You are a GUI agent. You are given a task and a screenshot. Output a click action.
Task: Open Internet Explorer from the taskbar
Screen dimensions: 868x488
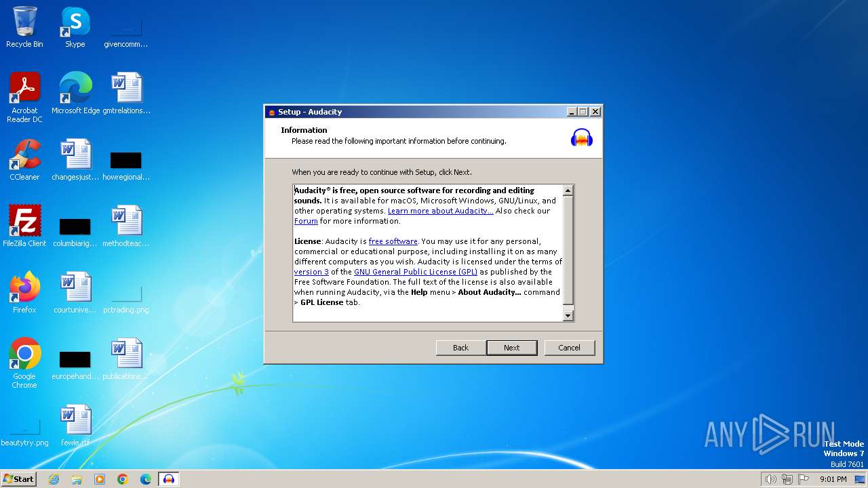(54, 479)
